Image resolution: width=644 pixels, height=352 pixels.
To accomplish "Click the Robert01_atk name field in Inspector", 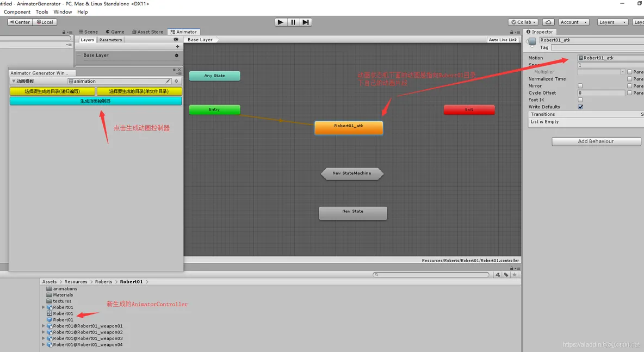I will tap(591, 40).
